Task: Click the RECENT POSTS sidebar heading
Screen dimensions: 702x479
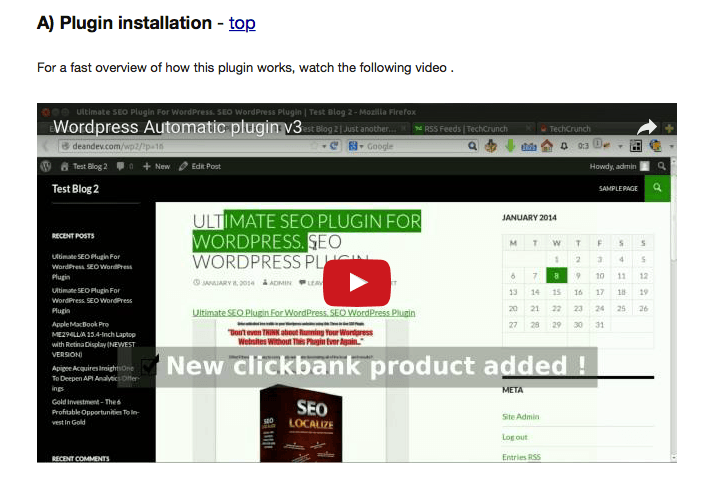Action: pos(73,236)
